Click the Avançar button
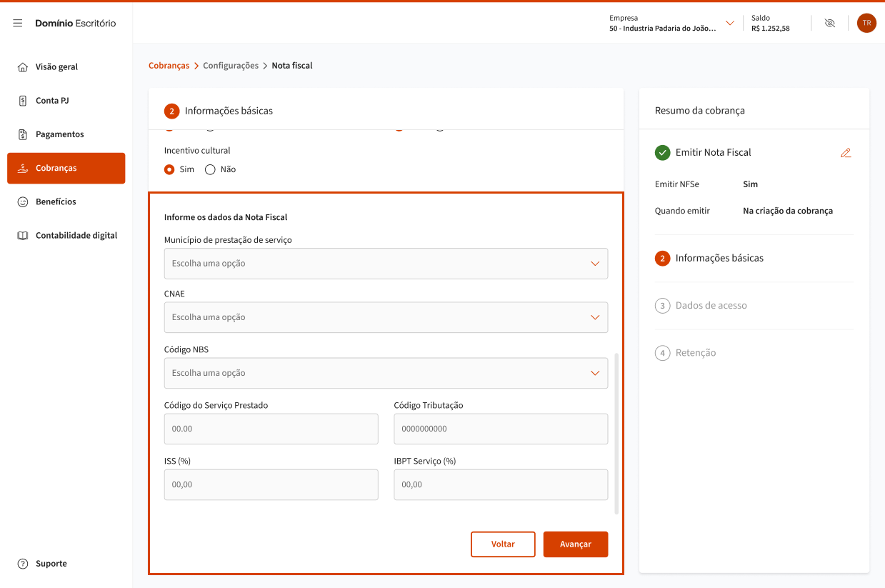Image resolution: width=885 pixels, height=588 pixels. coord(575,544)
